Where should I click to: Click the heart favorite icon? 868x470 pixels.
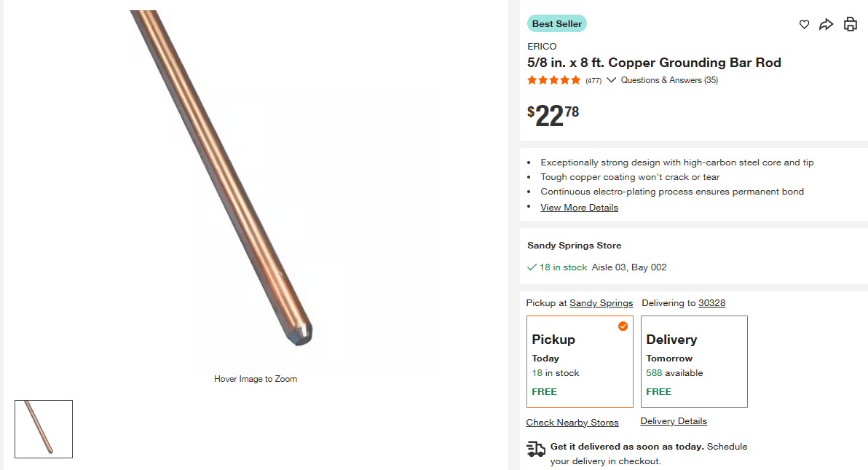pyautogui.click(x=804, y=25)
